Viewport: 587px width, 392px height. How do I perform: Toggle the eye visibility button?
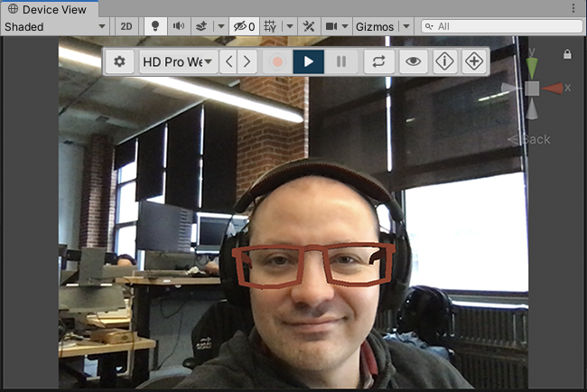(x=413, y=61)
